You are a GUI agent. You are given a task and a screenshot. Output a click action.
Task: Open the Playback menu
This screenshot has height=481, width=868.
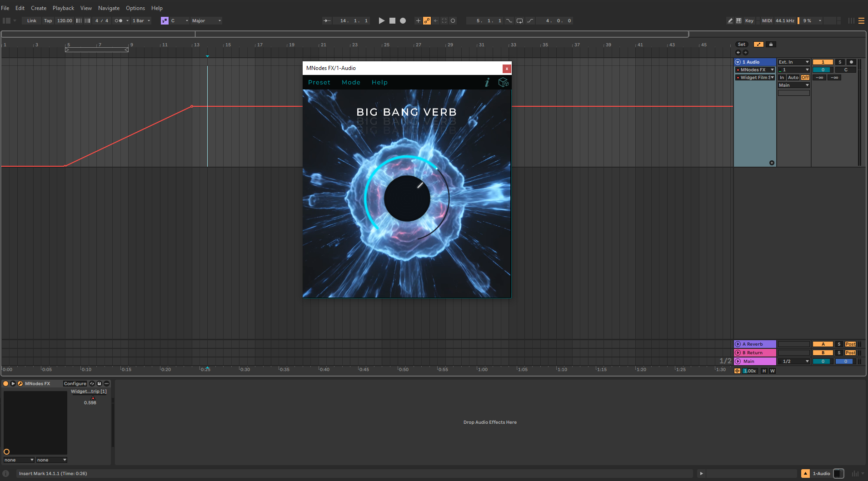tap(63, 8)
